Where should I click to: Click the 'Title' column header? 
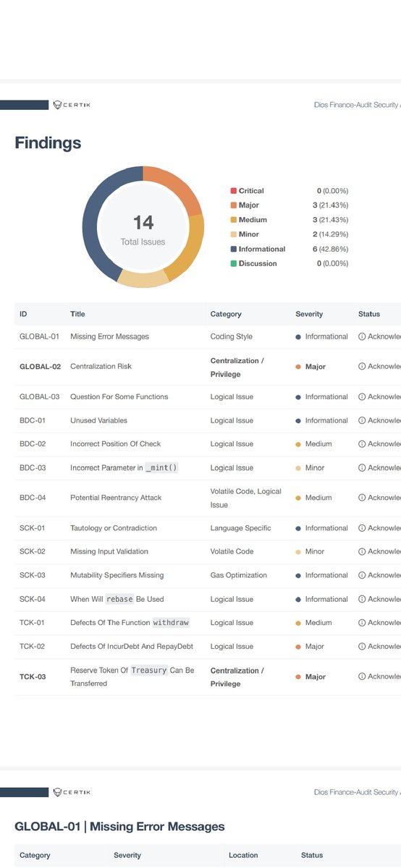77,314
